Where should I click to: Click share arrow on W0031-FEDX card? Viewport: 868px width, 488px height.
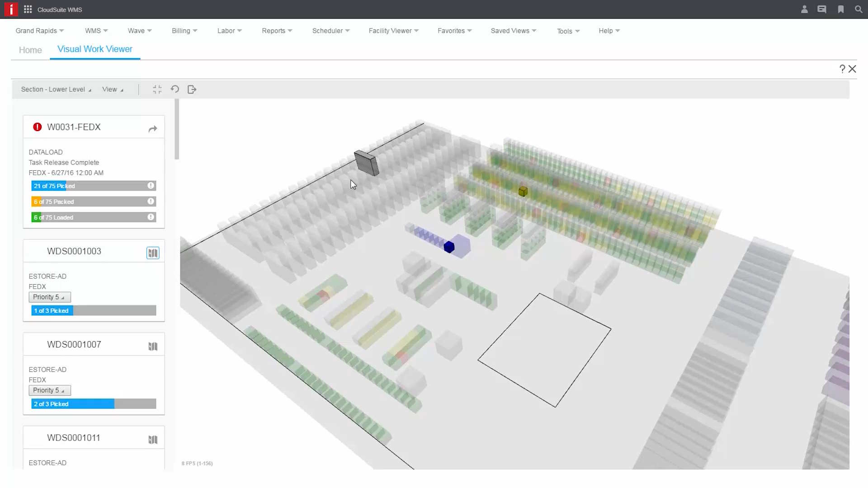click(153, 129)
